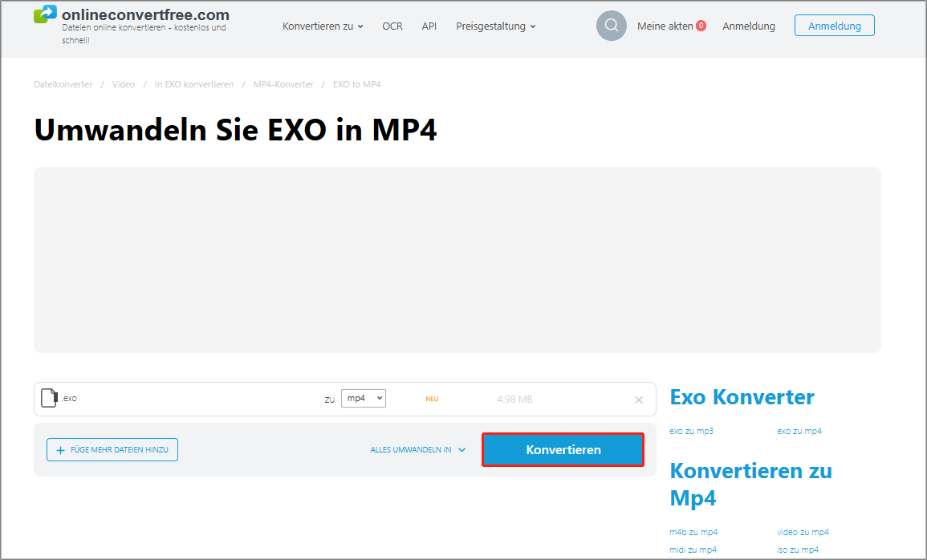Open the Konvertieren zu dropdown
The height and width of the screenshot is (560, 927).
(323, 26)
